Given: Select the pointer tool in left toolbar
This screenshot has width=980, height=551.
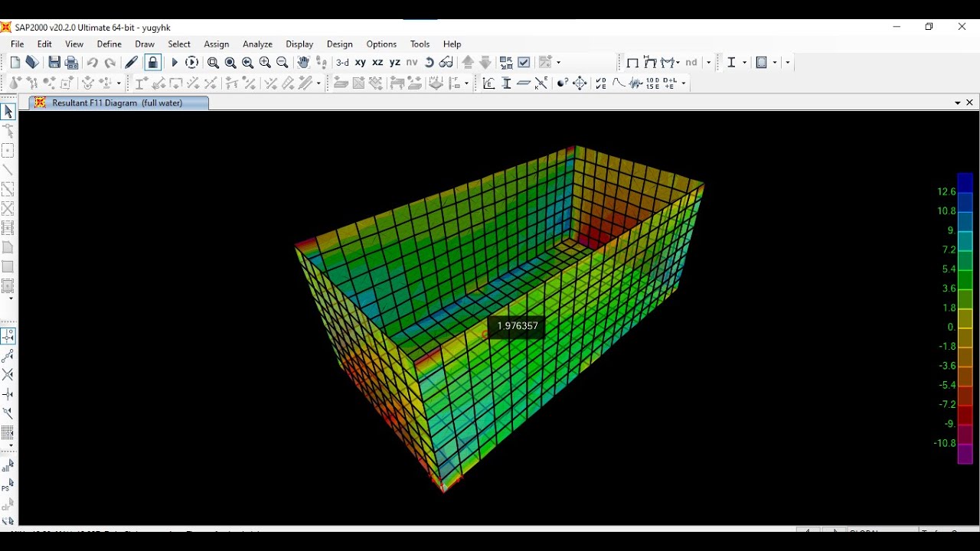Looking at the screenshot, I should tap(8, 112).
